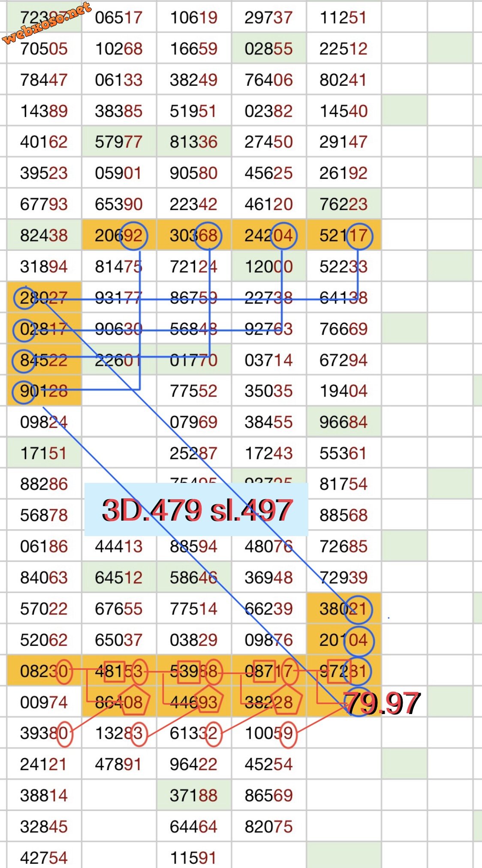Select cell 35035
This screenshot has height=868, width=482.
point(269,391)
